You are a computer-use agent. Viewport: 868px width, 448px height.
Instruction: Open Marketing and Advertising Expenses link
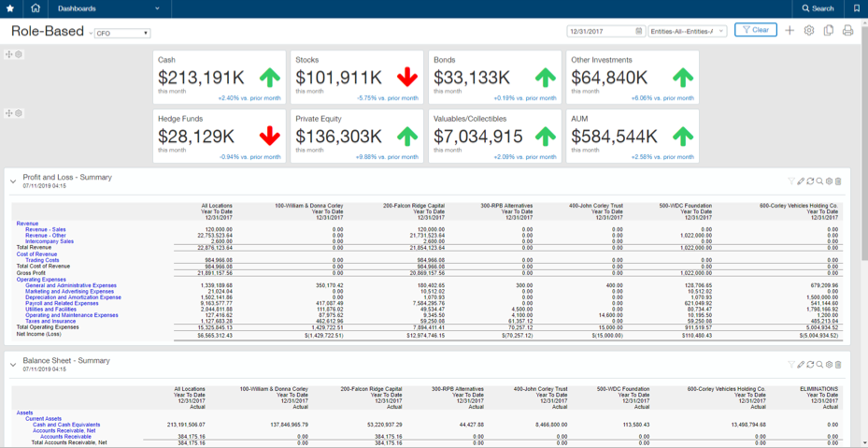(70, 291)
